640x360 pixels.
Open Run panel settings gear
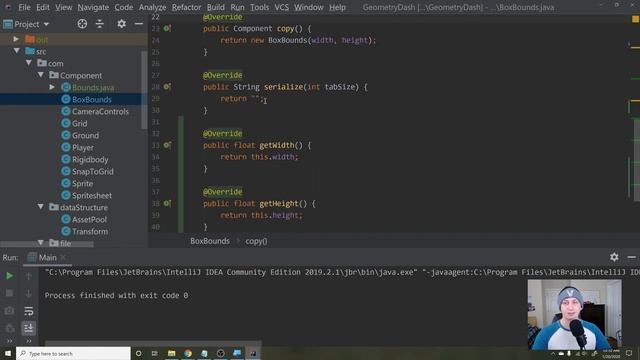[x=614, y=257]
